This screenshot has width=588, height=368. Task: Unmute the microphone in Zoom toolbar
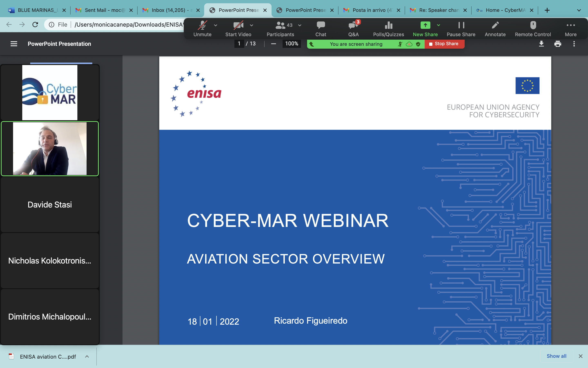(202, 29)
